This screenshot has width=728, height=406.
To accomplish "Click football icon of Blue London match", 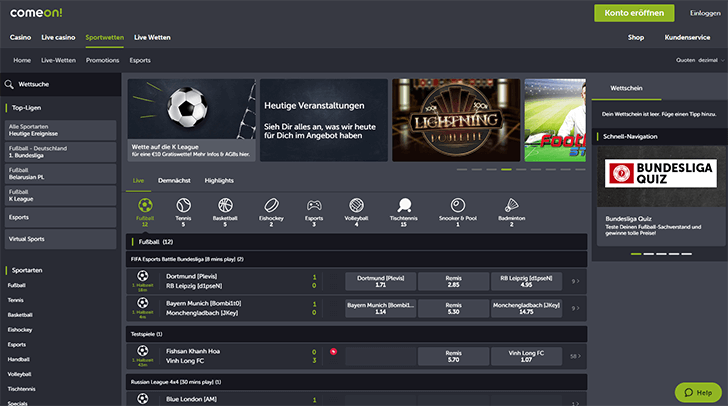I will (143, 398).
